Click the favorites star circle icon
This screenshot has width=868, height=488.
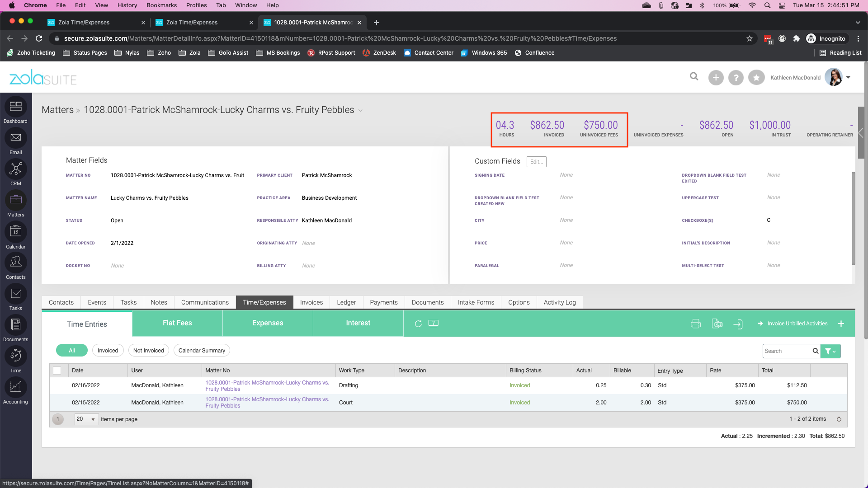(756, 78)
